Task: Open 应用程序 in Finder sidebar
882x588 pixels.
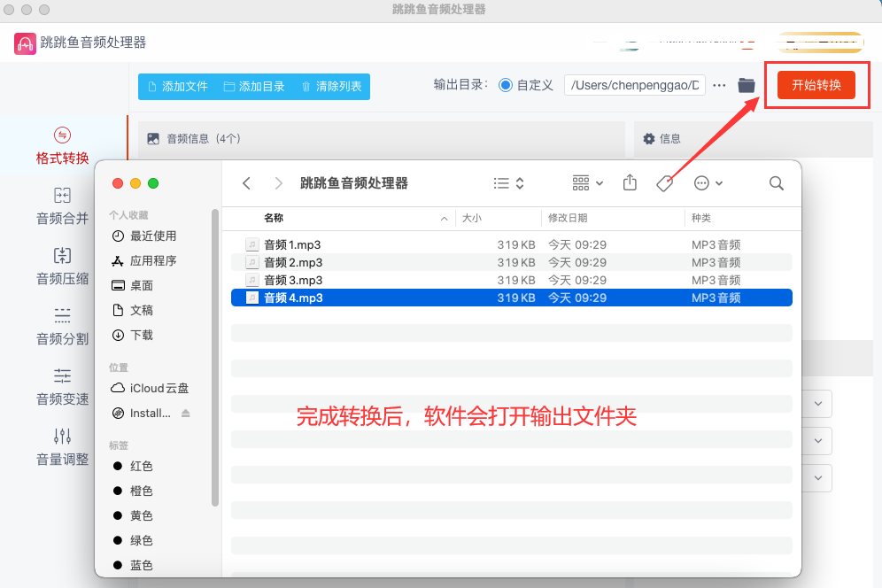Action: coord(153,261)
